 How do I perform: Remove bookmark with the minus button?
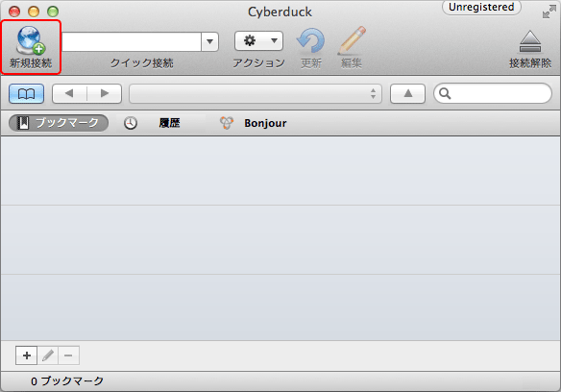click(68, 355)
